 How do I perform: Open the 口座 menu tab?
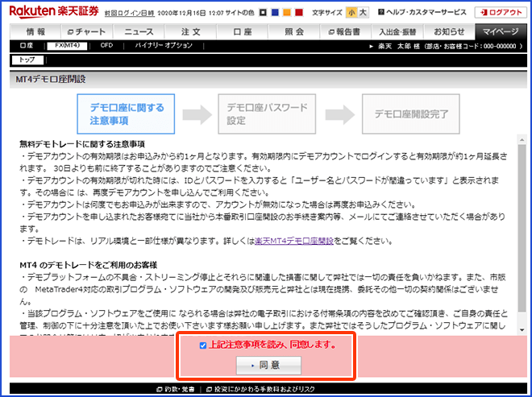pos(243,32)
